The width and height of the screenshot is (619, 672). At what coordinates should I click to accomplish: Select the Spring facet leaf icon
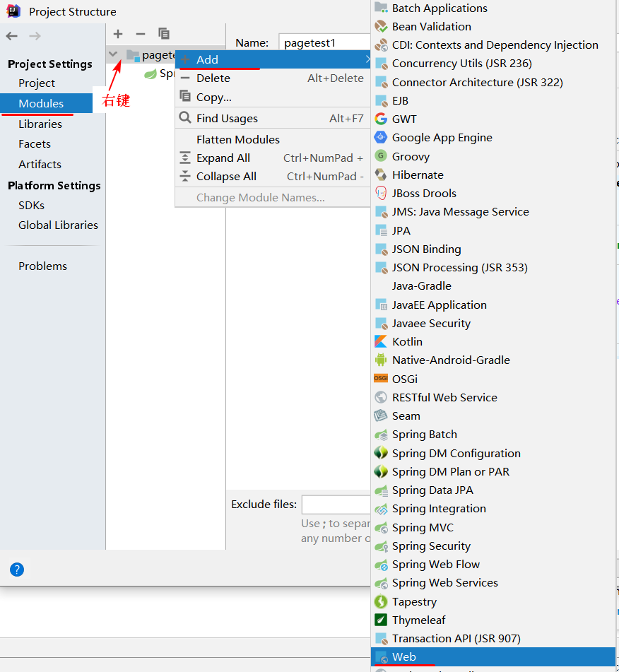click(151, 73)
